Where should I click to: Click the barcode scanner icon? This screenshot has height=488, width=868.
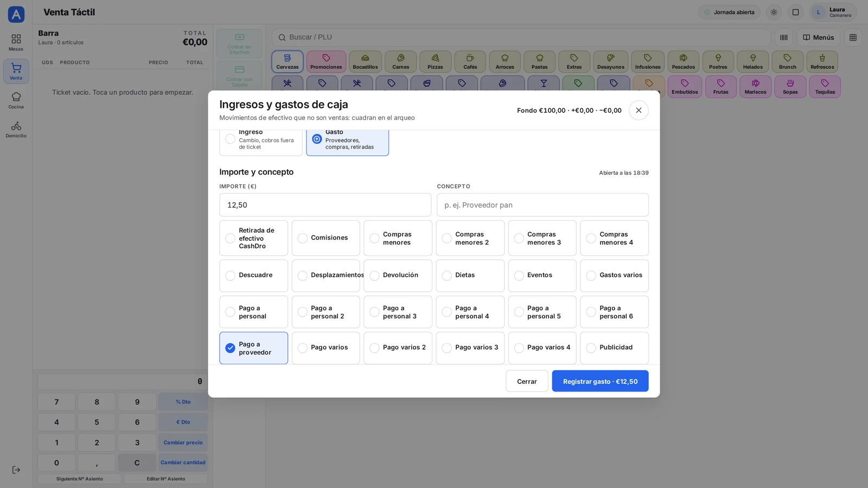point(783,37)
